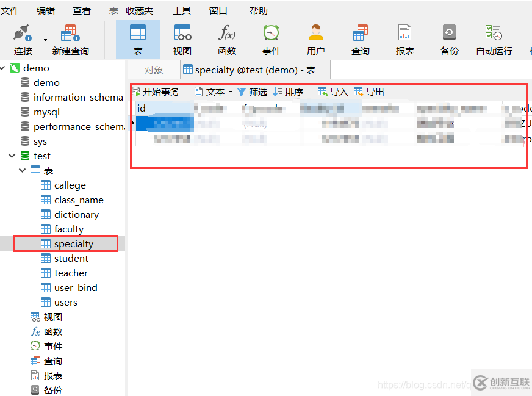Select the class_name table
This screenshot has width=532, height=396.
79,200
